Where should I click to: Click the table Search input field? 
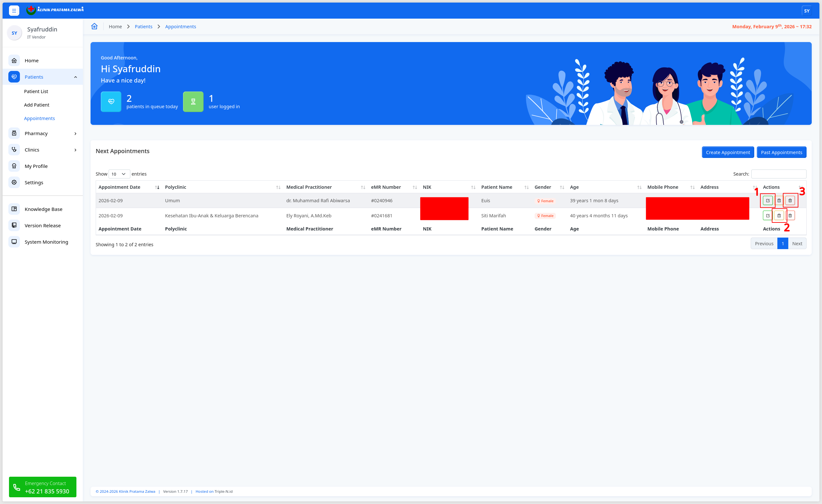click(778, 174)
